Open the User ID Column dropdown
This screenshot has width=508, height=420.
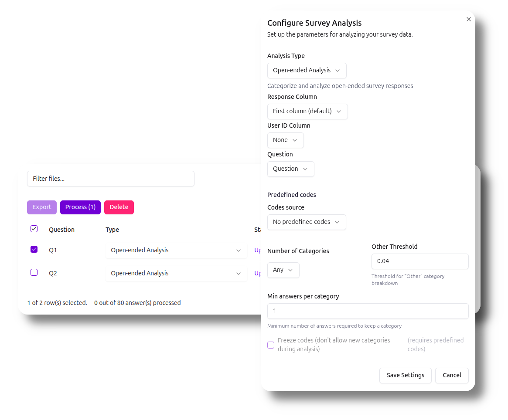click(285, 140)
